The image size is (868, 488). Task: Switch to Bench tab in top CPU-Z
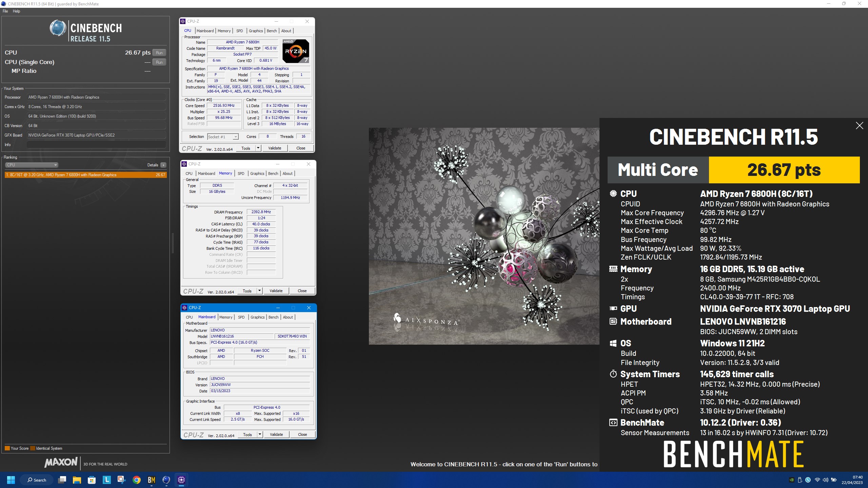(x=272, y=31)
